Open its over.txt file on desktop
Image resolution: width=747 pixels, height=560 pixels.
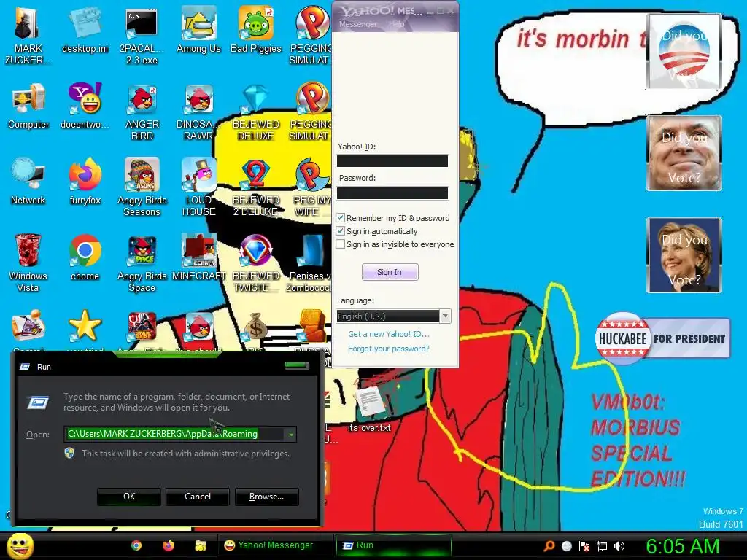(369, 410)
